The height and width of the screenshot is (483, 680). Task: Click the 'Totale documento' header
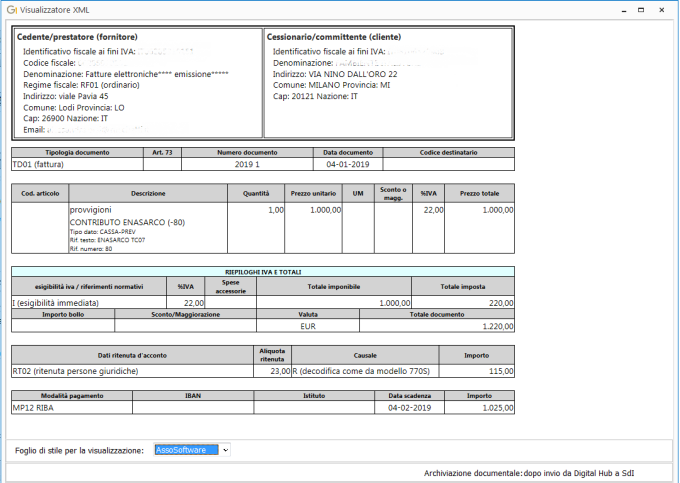[437, 314]
